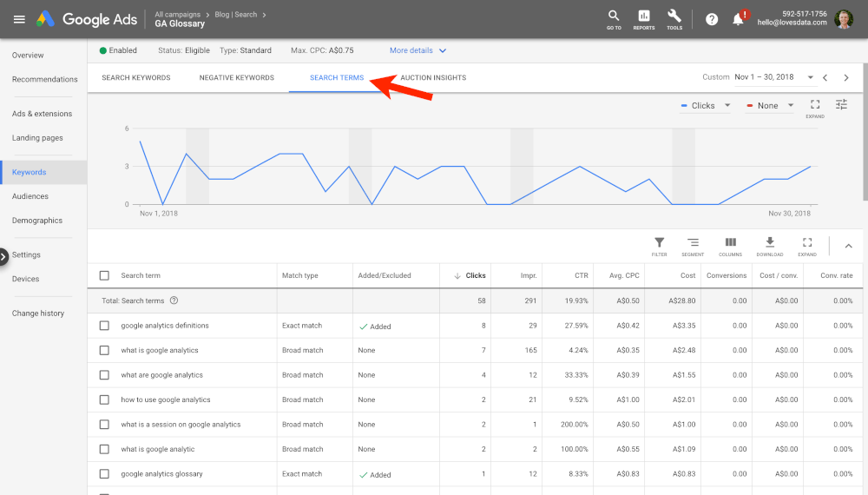The image size is (868, 495).
Task: Check 'google analytics glossary' row
Action: click(104, 474)
